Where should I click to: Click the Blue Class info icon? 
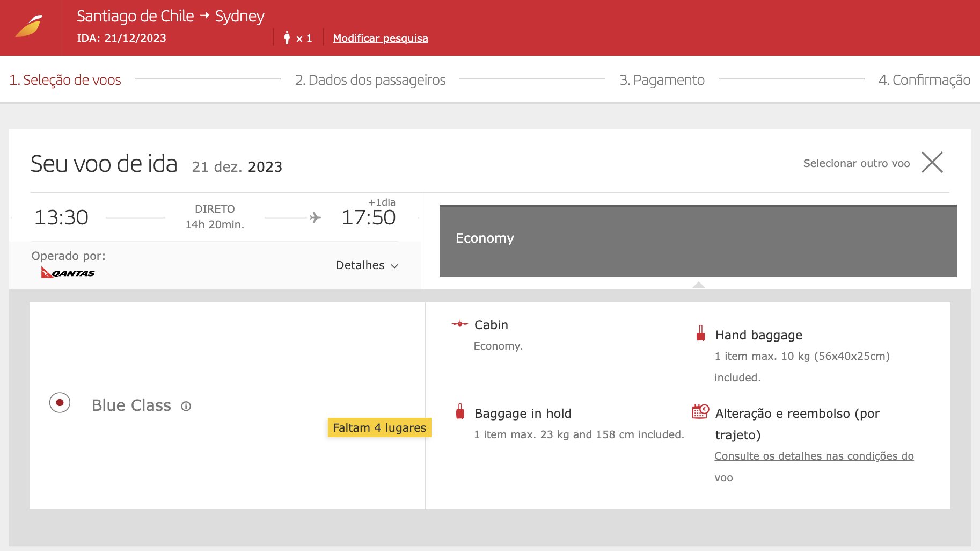(186, 406)
